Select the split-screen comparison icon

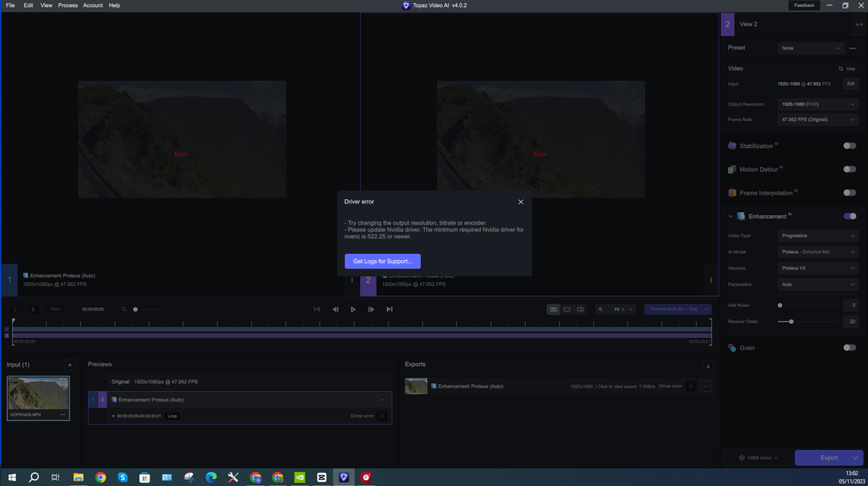(580, 309)
